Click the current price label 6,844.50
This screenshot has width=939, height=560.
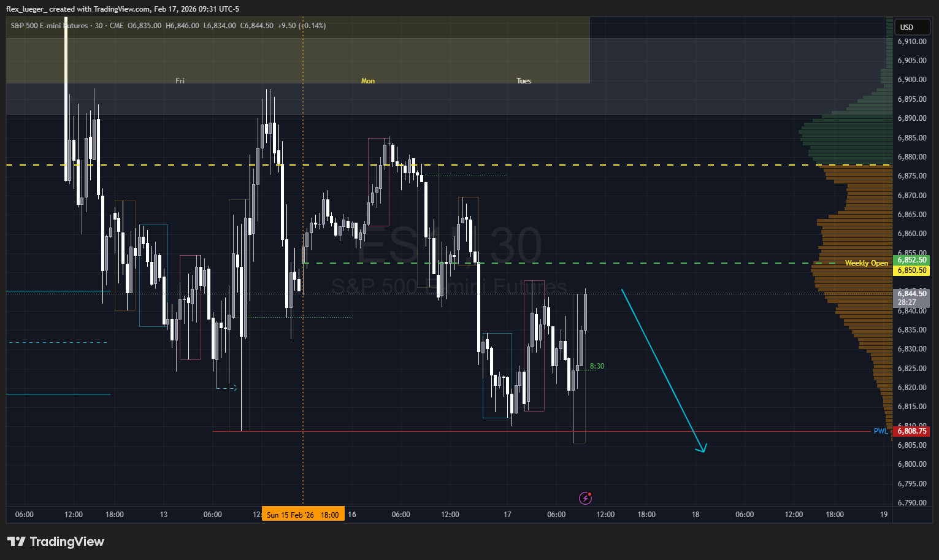tap(911, 294)
